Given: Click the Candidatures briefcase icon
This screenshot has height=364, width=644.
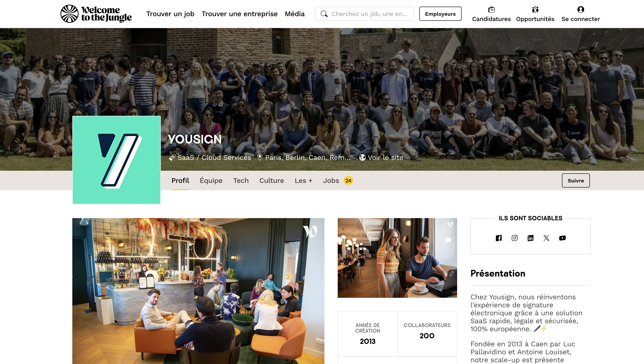Looking at the screenshot, I should pyautogui.click(x=491, y=10).
